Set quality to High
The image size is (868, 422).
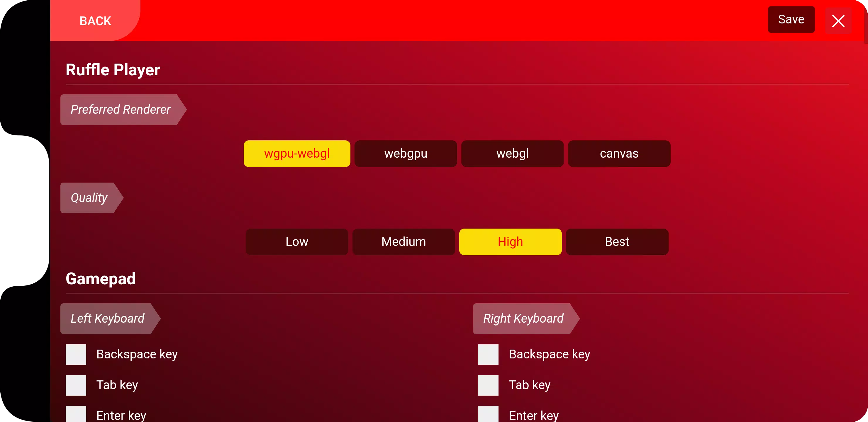coord(510,242)
